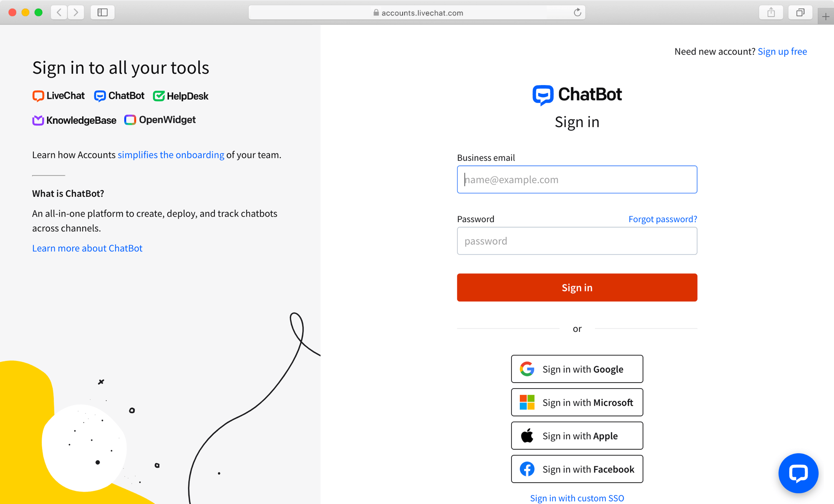This screenshot has width=834, height=504.
Task: Click Sign in with Apple button
Action: point(577,436)
